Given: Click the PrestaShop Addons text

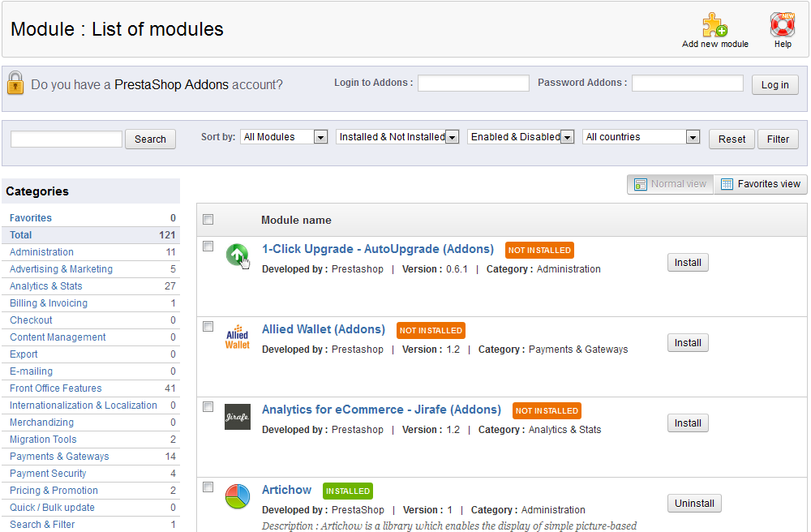Looking at the screenshot, I should (171, 85).
